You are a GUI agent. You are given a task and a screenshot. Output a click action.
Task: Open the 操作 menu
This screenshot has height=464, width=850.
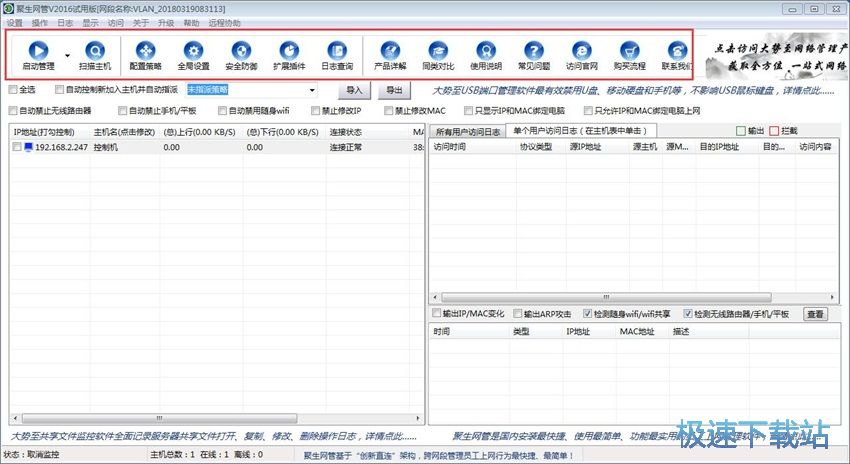pos(40,23)
